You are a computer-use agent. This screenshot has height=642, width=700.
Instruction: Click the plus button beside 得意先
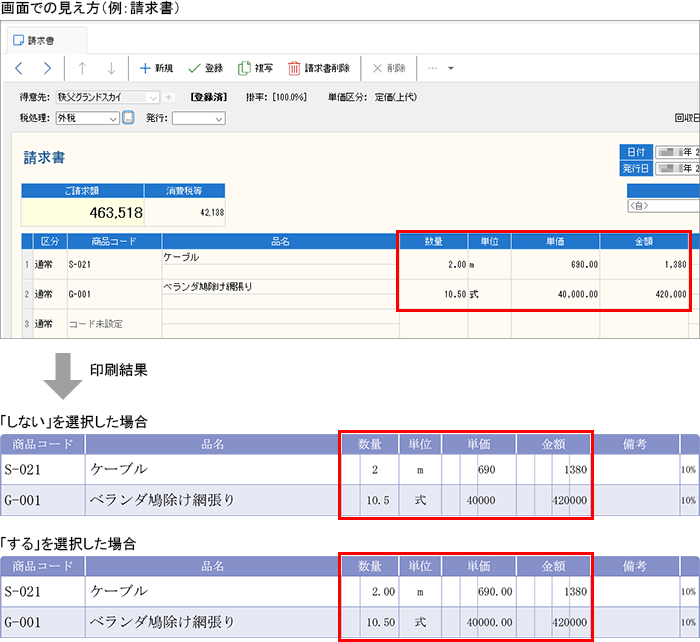click(168, 97)
